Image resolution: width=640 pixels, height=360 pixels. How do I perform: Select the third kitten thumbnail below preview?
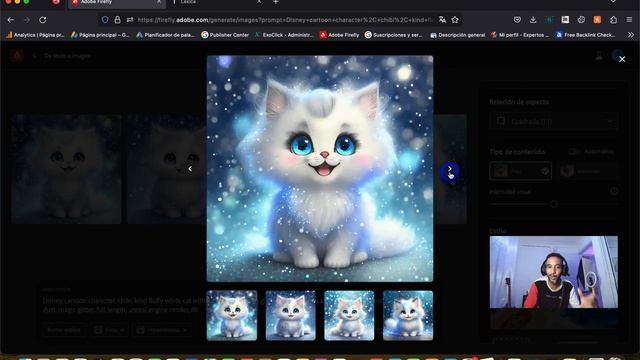coord(349,316)
